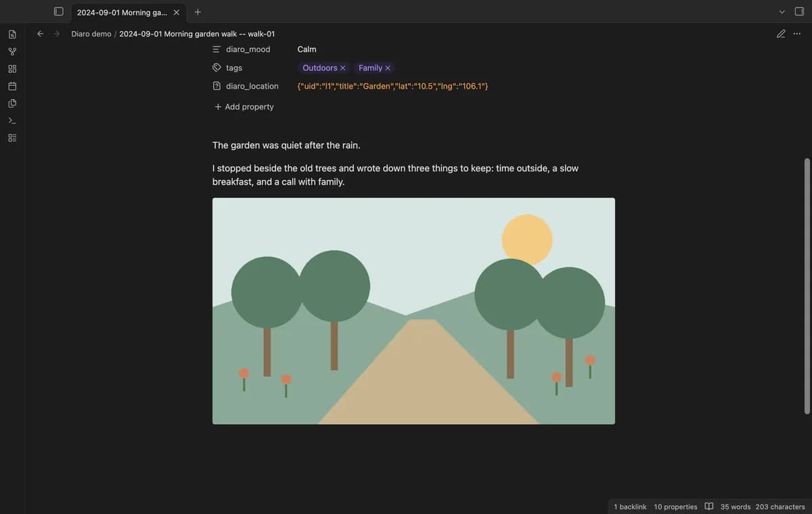Select the Morning garden walk tab
812x514 pixels.
[122, 12]
